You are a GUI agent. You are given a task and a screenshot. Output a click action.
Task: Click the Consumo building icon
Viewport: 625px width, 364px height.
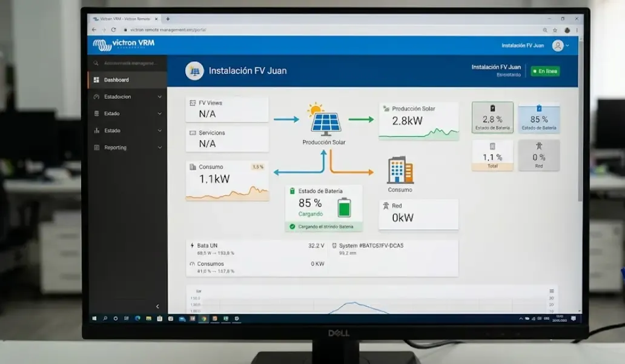click(x=400, y=170)
